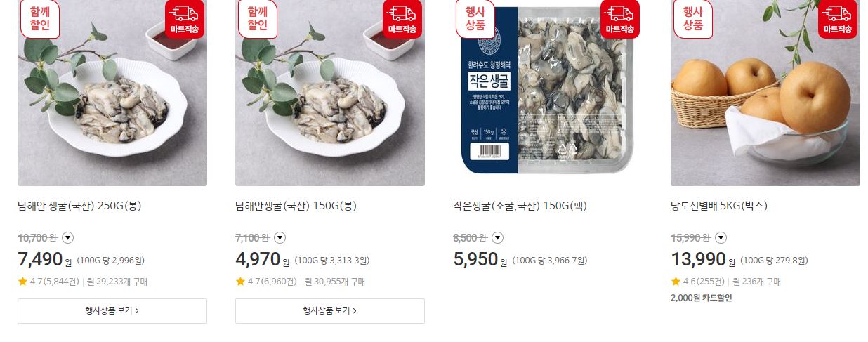Click the 4.7 (6,960건) star rating

tap(266, 282)
